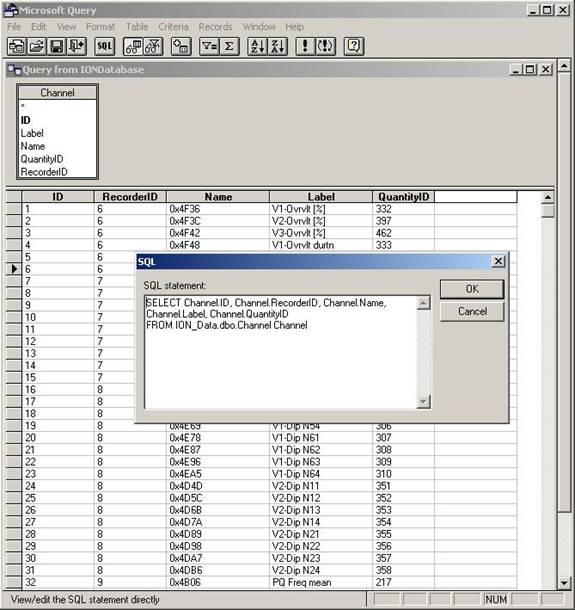
Task: Open the Format menu
Action: [x=101, y=27]
